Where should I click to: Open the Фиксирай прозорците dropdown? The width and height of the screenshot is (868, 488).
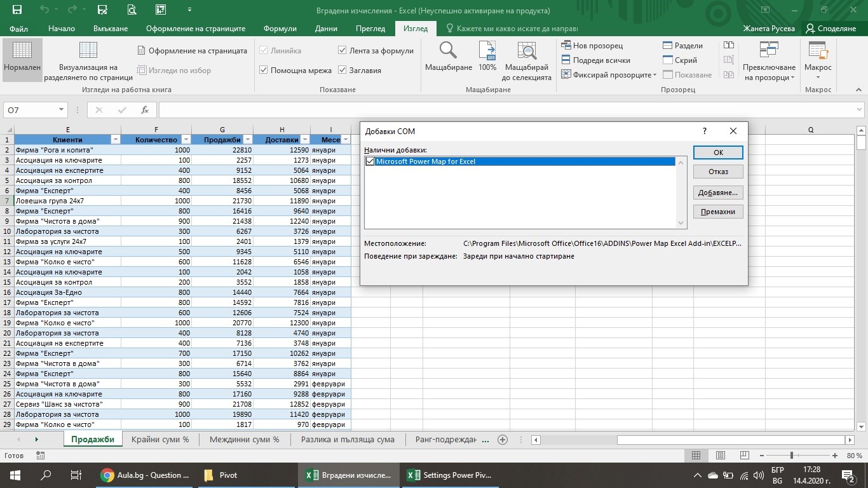607,74
